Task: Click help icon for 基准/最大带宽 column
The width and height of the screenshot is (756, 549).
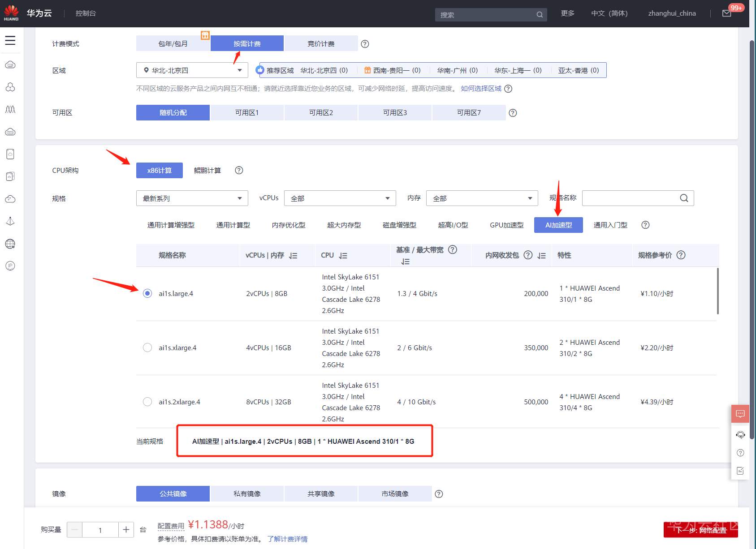Action: pos(453,250)
